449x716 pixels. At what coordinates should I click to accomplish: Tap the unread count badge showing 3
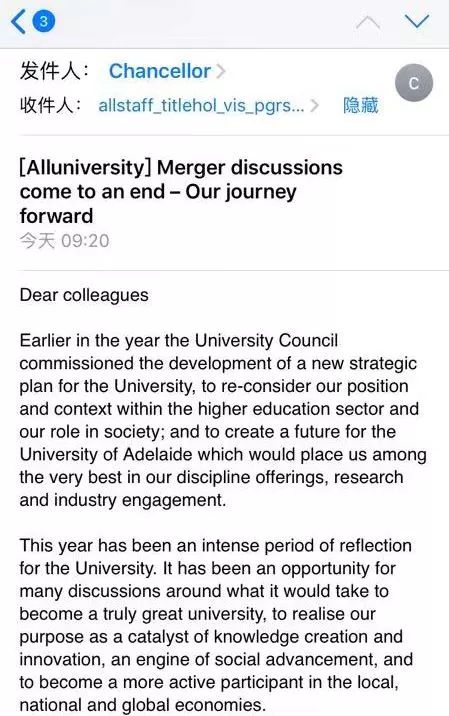point(43,21)
